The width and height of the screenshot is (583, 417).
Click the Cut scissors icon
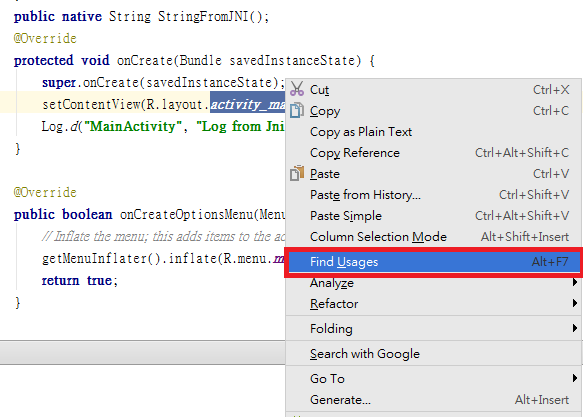coord(297,89)
